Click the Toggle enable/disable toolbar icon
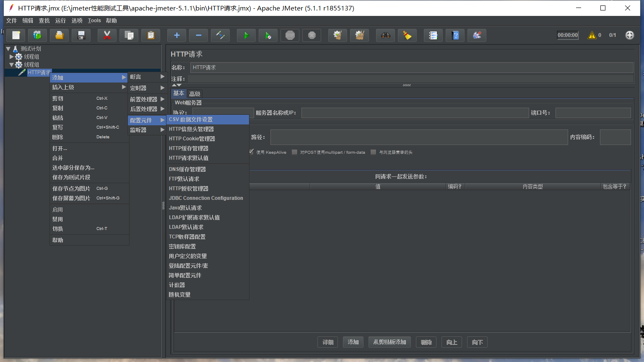 point(221,35)
